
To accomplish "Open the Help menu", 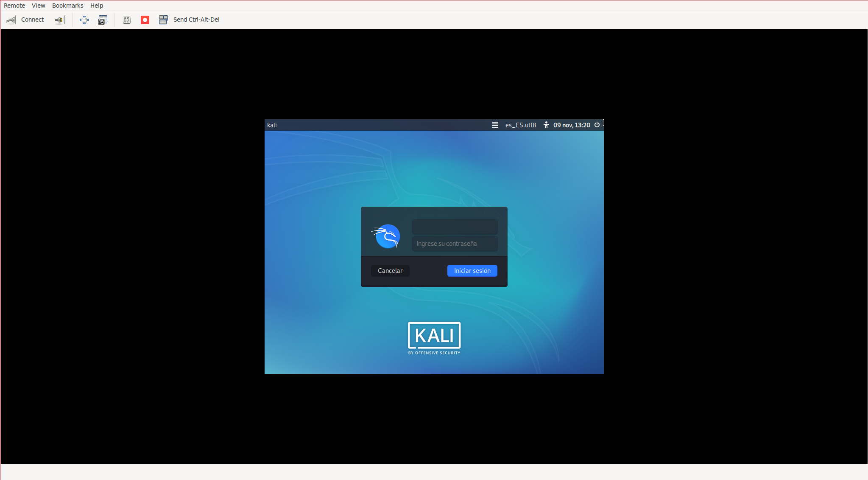I will (x=97, y=6).
